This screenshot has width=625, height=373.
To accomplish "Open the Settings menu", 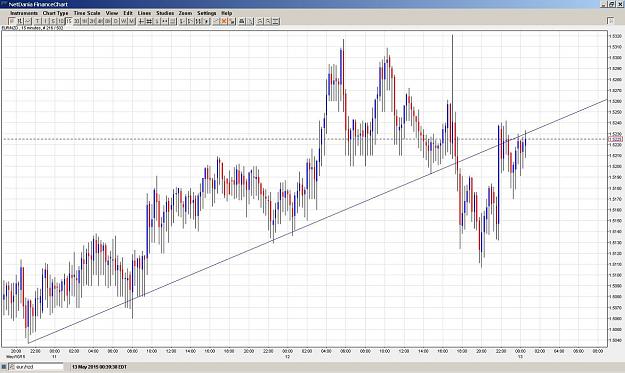I will click(x=206, y=13).
